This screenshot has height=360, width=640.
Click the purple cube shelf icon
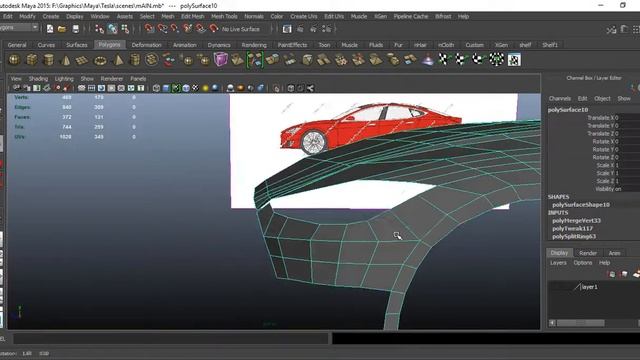(x=220, y=60)
